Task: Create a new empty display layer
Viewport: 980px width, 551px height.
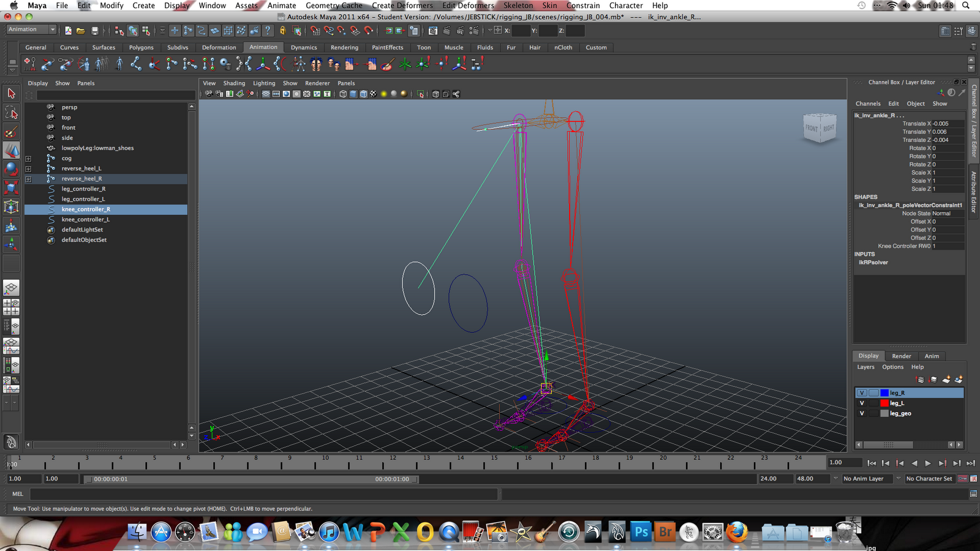Action: tap(945, 380)
